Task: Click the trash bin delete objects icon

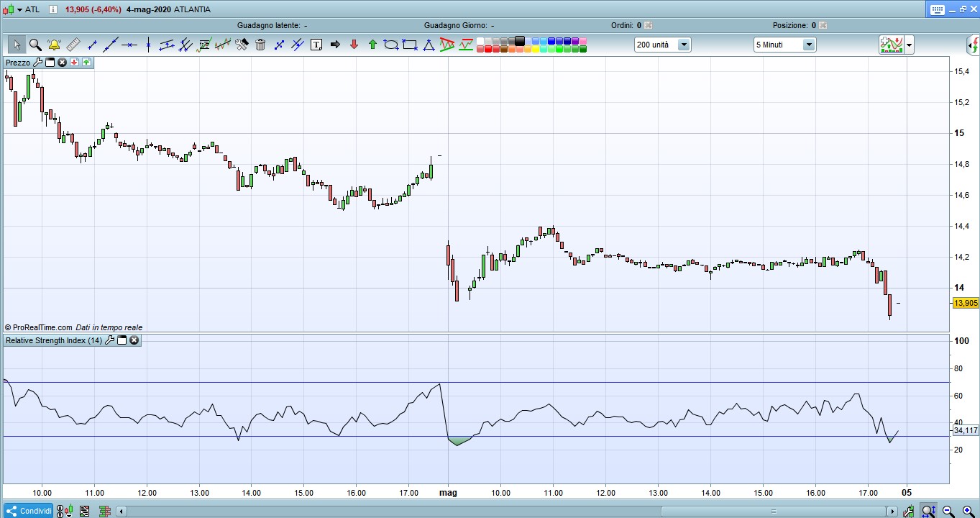Action: 260,45
